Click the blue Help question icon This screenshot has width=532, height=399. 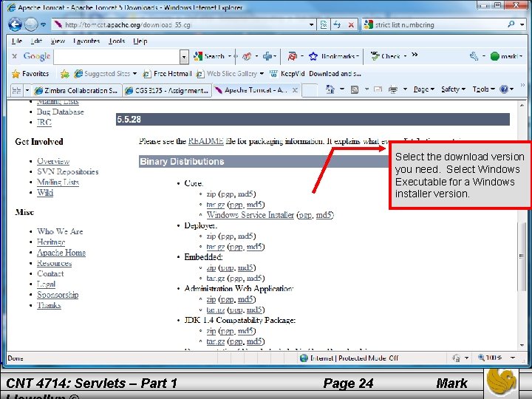[x=504, y=89]
